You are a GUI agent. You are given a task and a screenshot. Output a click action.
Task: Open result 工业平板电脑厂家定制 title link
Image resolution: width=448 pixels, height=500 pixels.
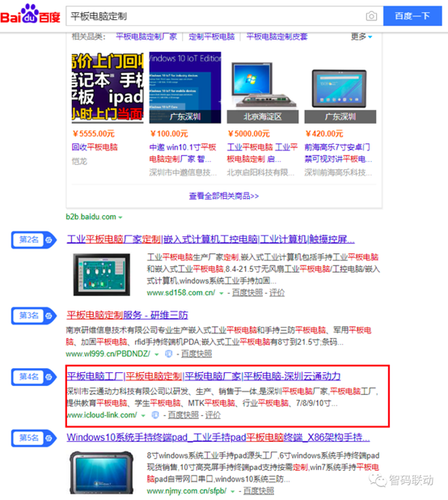tap(210, 239)
